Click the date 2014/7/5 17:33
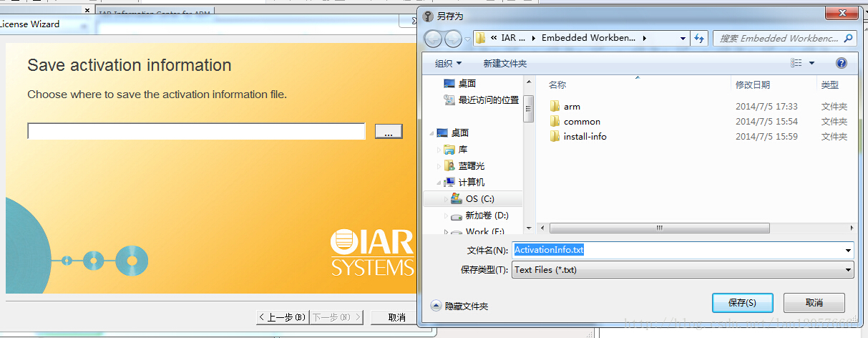This screenshot has width=868, height=338. (766, 107)
